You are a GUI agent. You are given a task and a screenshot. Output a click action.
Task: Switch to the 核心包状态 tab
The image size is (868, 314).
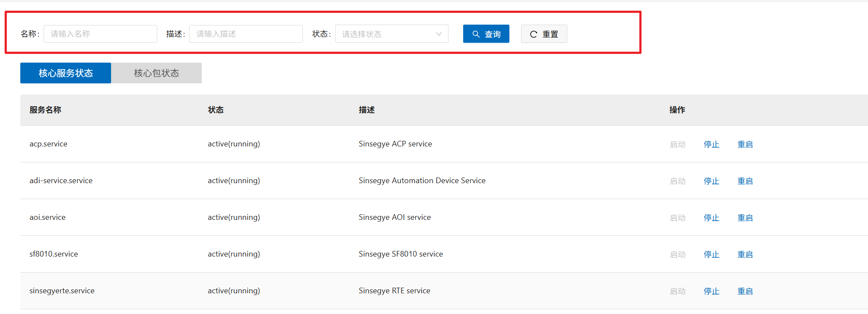tap(156, 73)
